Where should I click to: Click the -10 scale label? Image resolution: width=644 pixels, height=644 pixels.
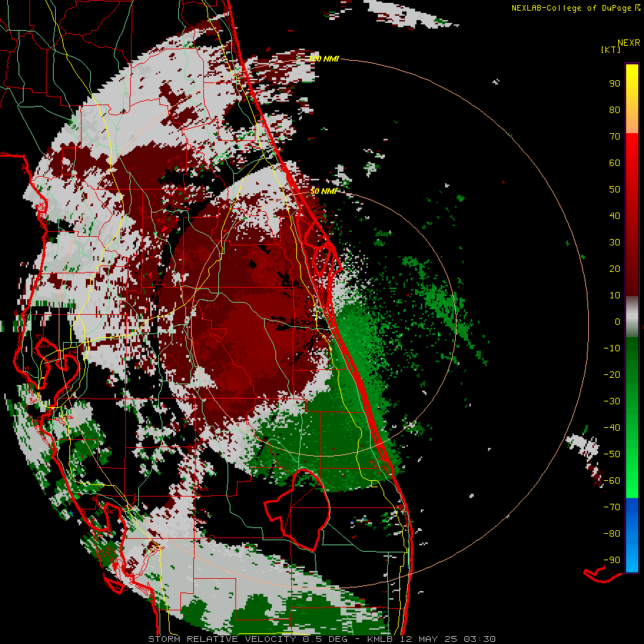[x=612, y=348]
